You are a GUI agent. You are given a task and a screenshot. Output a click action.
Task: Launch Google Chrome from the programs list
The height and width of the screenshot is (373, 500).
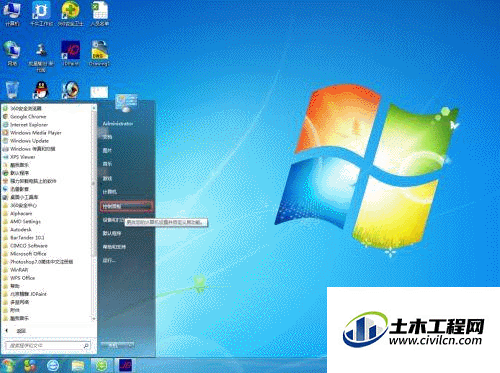pos(28,117)
